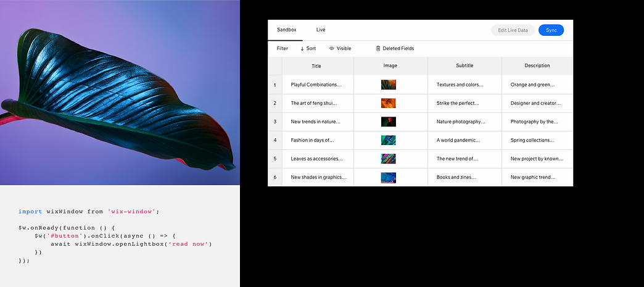The height and width of the screenshot is (287, 644).
Task: Open the row 6 image thumbnail
Action: [x=389, y=177]
